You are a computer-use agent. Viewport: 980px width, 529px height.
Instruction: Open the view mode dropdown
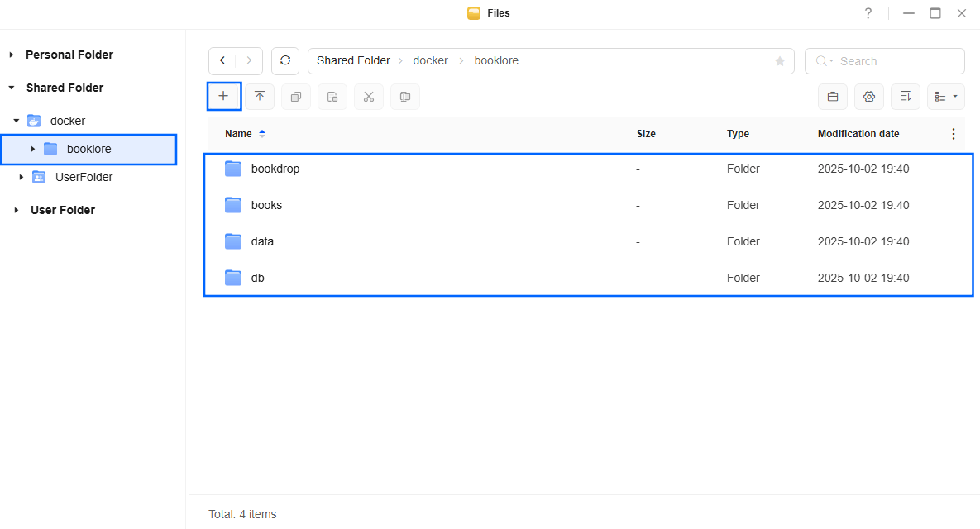pos(946,97)
